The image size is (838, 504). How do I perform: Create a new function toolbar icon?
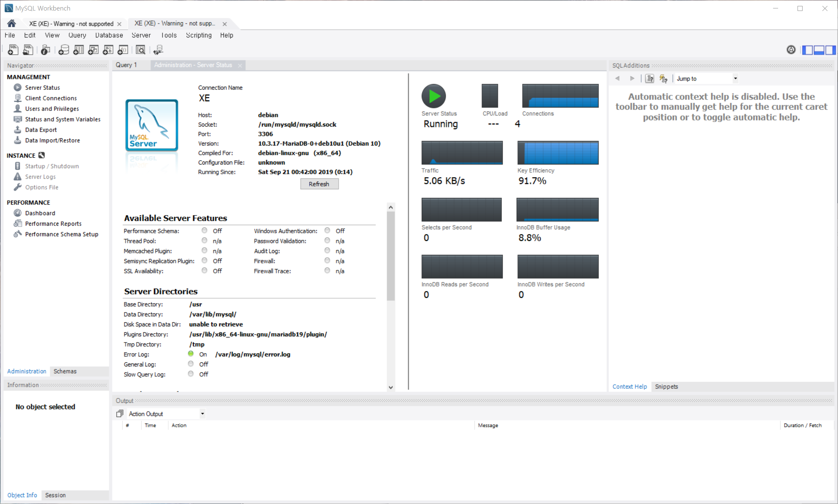(x=123, y=50)
